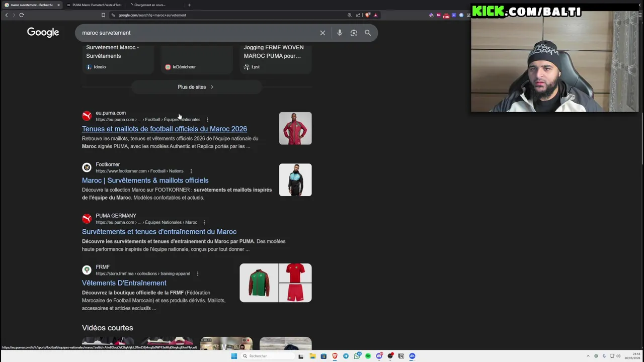
Task: Open 'Maroc | Survêtements & maillots officiels' link
Action: [x=145, y=180]
